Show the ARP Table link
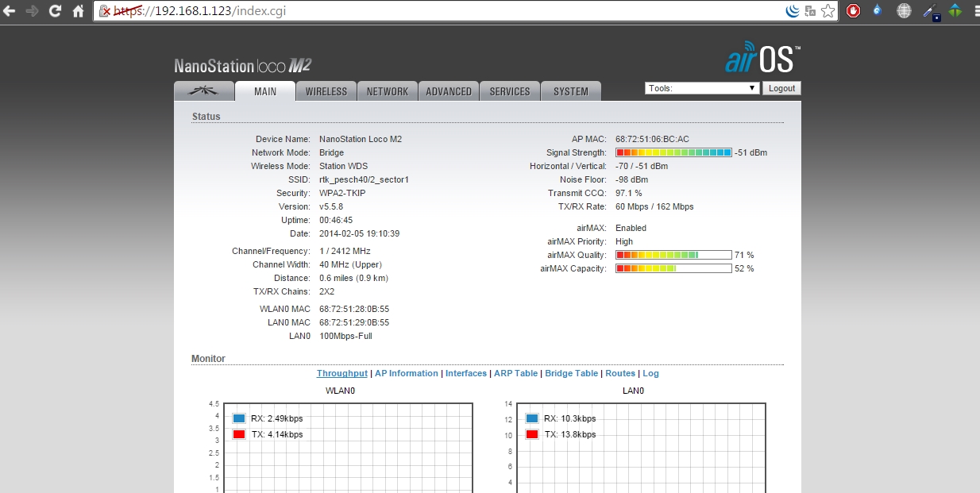 coord(515,373)
